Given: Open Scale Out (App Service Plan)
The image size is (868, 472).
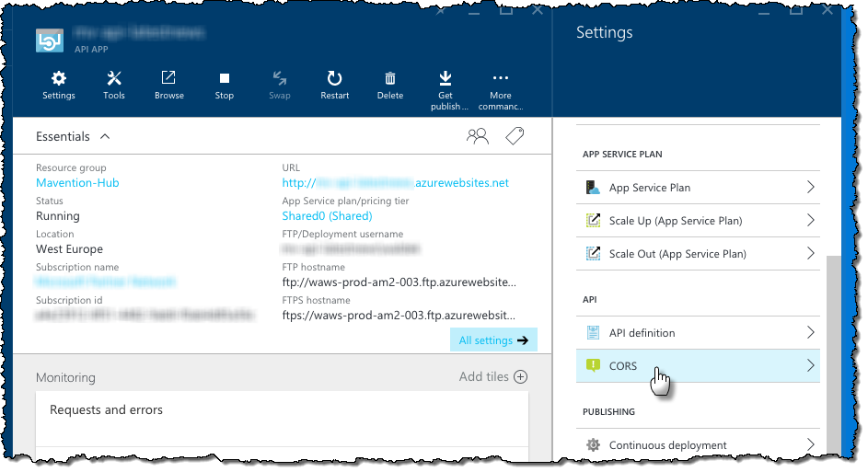Looking at the screenshot, I should point(698,254).
